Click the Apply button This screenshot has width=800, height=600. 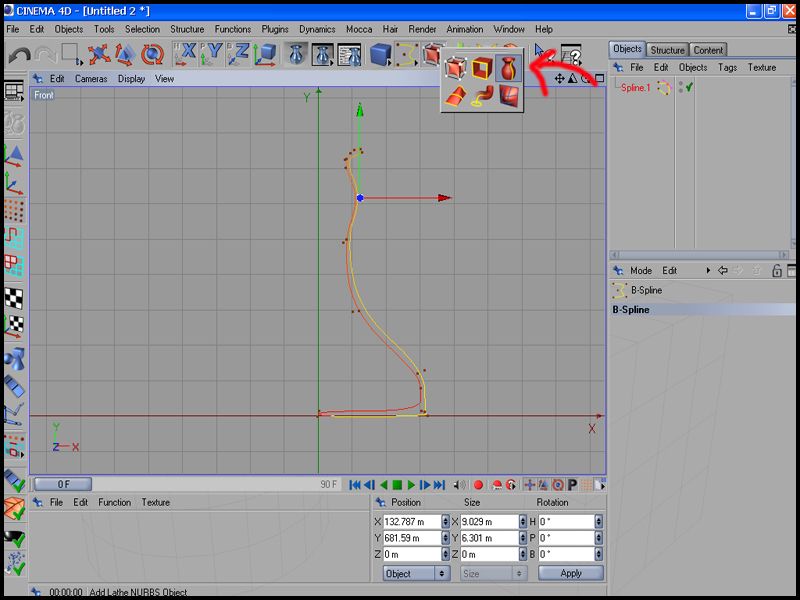[571, 573]
